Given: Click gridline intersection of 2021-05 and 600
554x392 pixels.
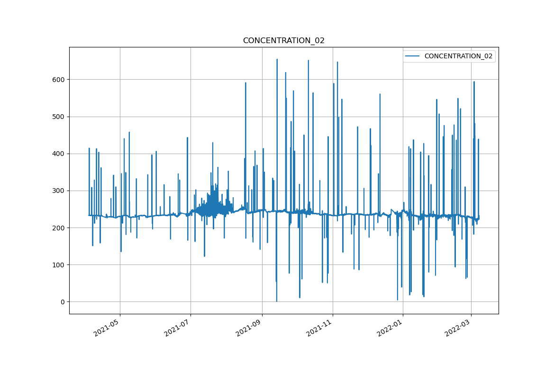Looking at the screenshot, I should 120,80.
